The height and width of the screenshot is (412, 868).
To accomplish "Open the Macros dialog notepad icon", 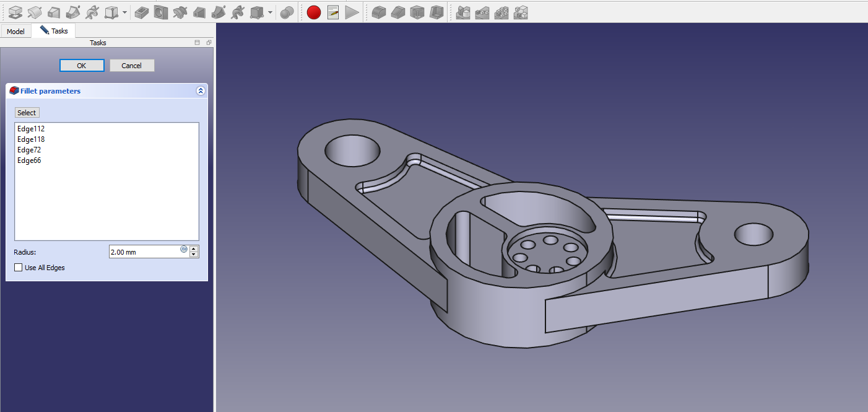I will click(x=333, y=12).
